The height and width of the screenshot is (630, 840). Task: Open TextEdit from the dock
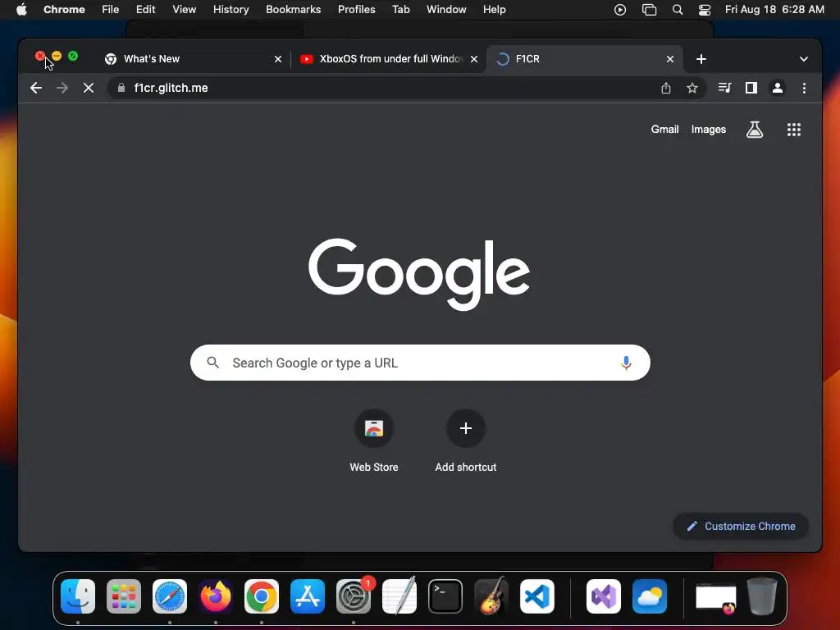click(x=399, y=596)
